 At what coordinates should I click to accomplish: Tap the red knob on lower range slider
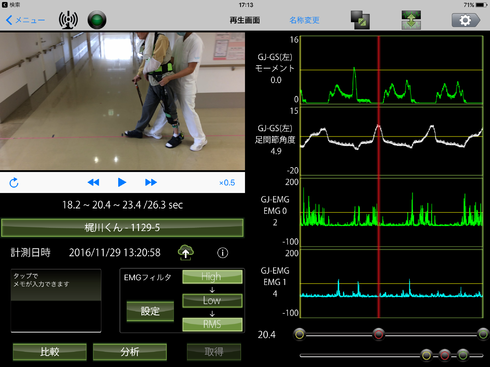[x=444, y=355]
